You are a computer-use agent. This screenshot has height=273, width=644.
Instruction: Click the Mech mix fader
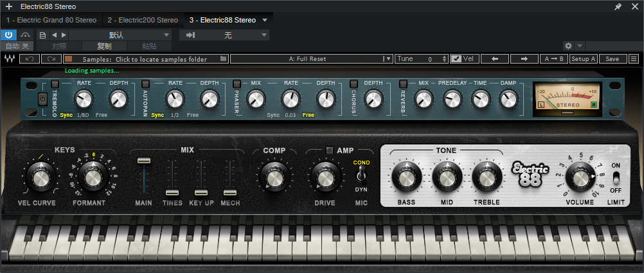point(230,192)
